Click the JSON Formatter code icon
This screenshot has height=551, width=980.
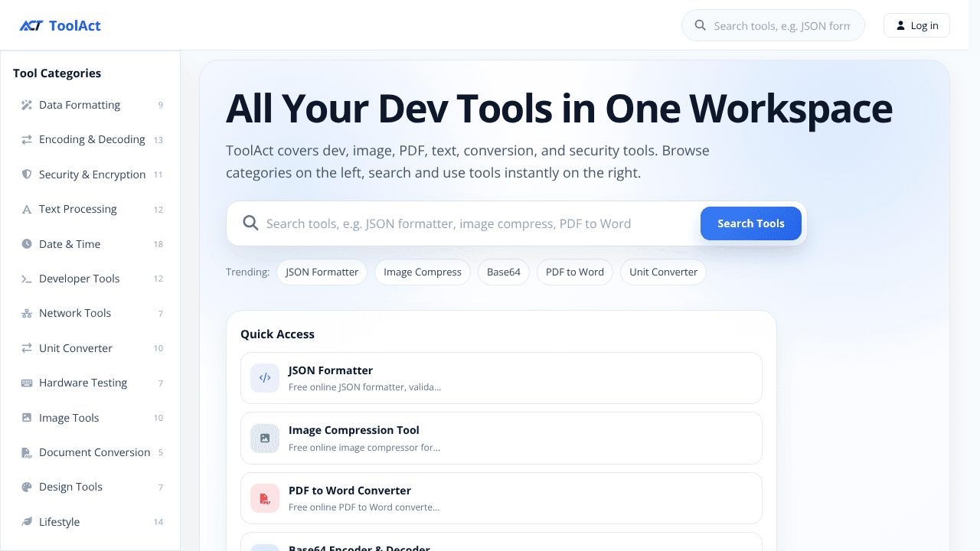tap(265, 378)
